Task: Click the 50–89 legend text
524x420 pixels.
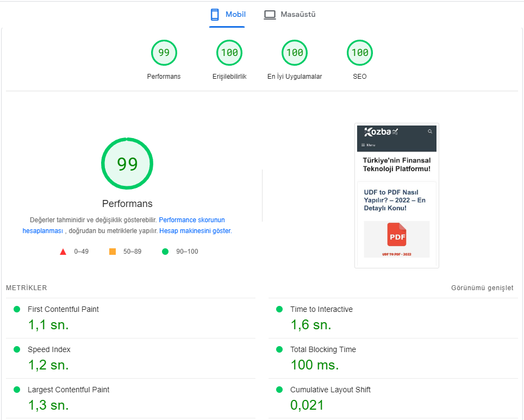Action: pos(132,252)
